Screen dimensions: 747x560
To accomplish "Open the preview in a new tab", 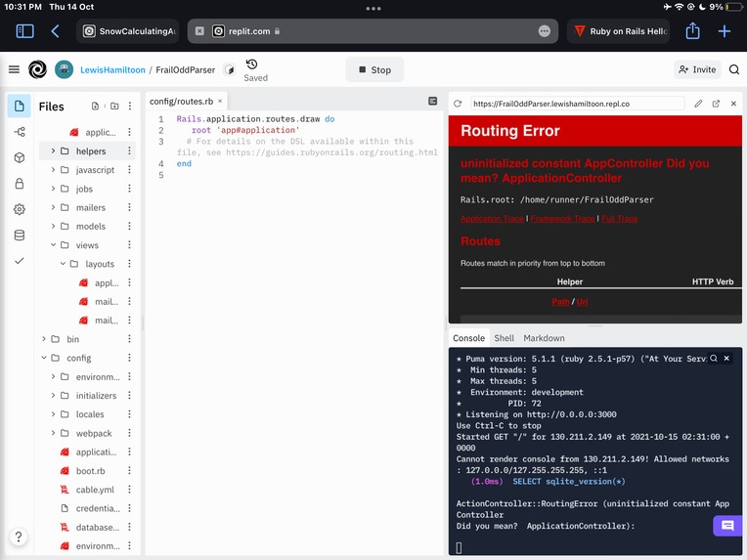I will [716, 104].
